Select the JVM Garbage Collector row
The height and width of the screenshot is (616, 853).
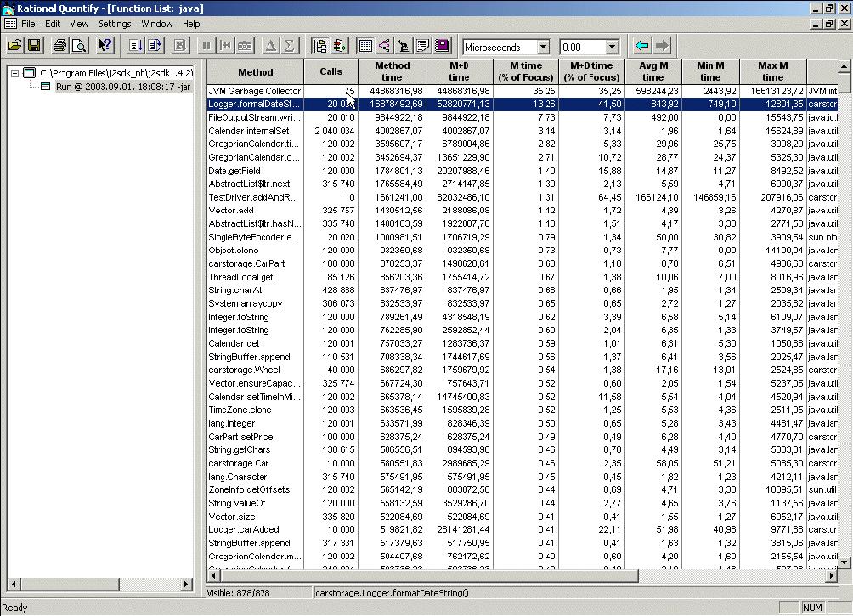523,91
